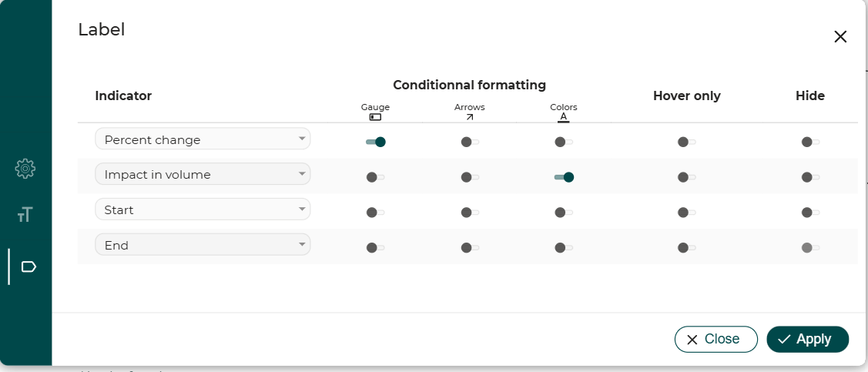Screen dimensions: 868x372
Task: Enable Arrows toggle for Start row
Action: coord(470,213)
